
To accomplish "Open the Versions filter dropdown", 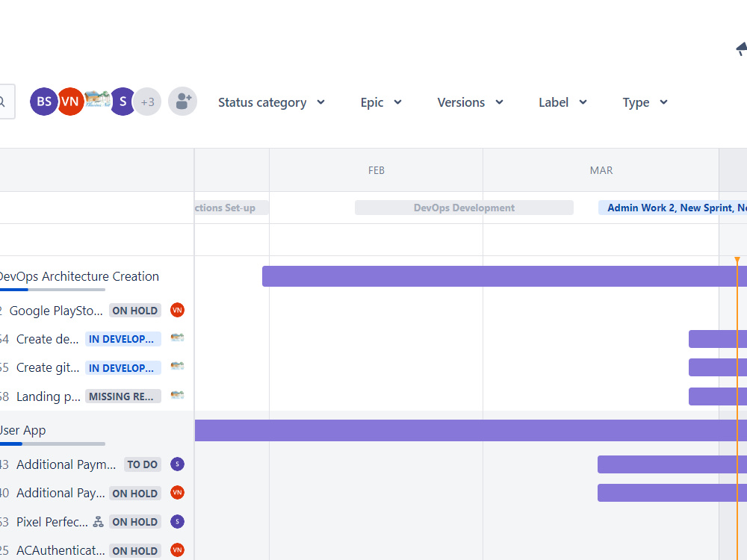I will [470, 102].
